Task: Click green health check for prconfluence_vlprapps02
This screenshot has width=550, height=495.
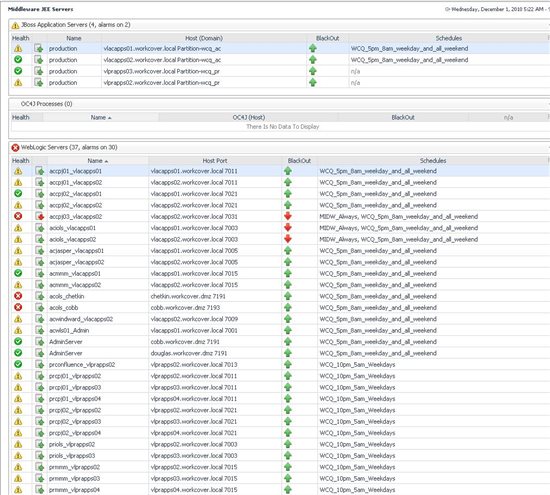Action: (18, 364)
